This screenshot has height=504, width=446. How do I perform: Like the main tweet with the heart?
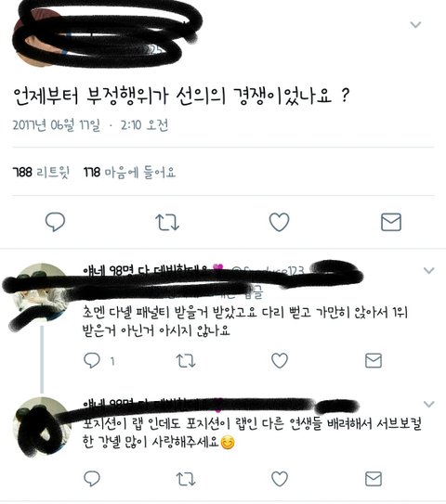pyautogui.click(x=279, y=222)
